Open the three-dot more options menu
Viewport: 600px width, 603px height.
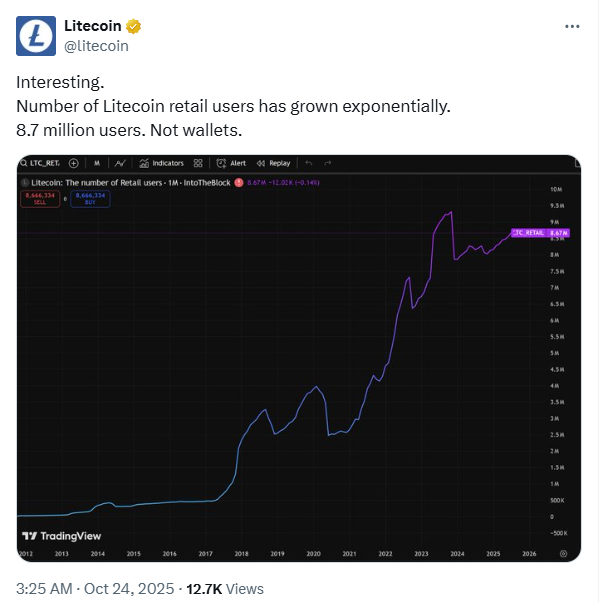point(571,26)
